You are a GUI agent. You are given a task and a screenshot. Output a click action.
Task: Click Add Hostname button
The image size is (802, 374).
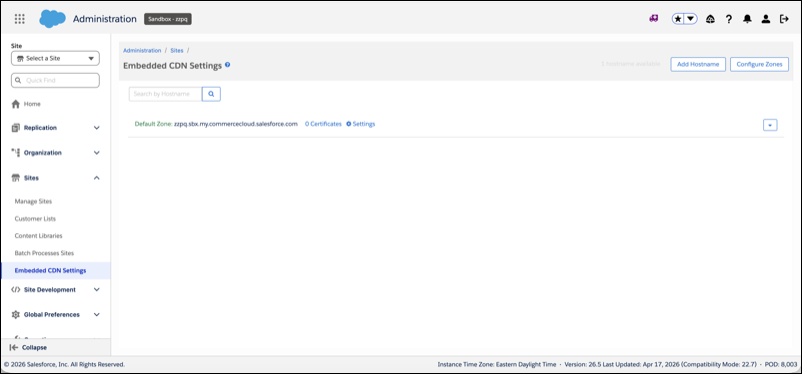point(698,64)
